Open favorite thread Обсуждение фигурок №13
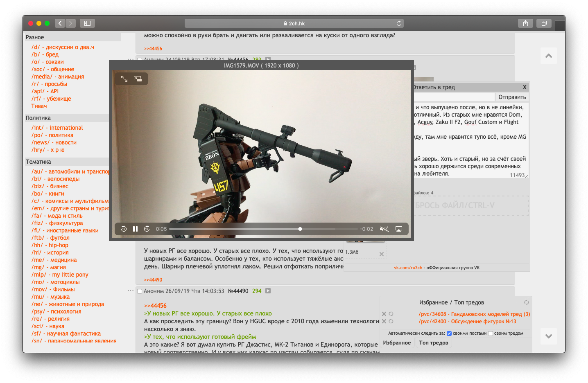This screenshot has height=383, width=588. point(467,321)
